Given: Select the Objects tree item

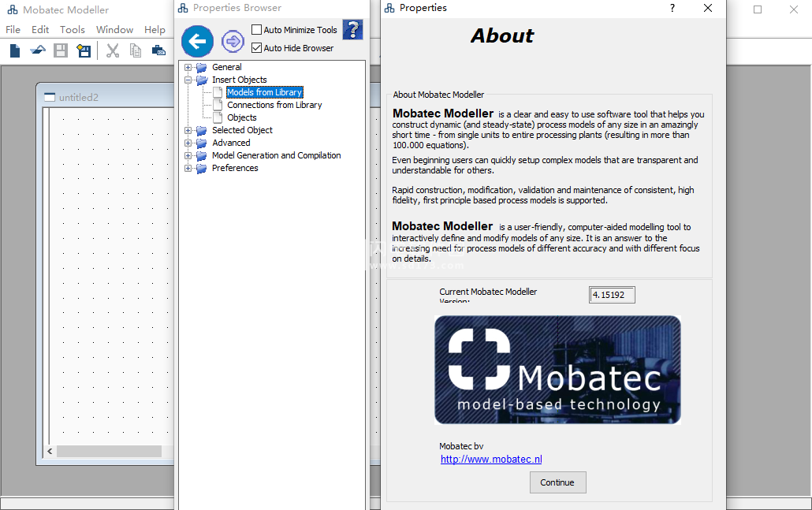Looking at the screenshot, I should point(242,117).
